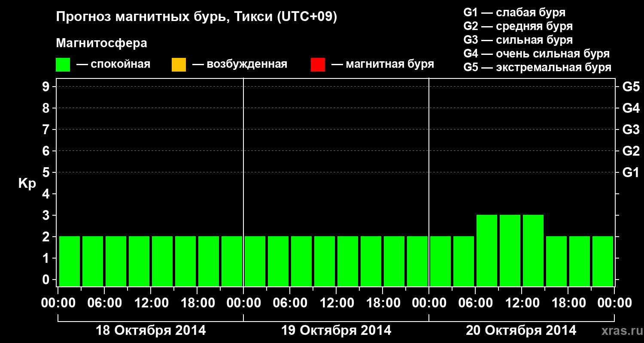Screen dimensions: 644x343
Task: Click the first green bar for 00:00–03:00, 18 October
Action: pyautogui.click(x=70, y=261)
